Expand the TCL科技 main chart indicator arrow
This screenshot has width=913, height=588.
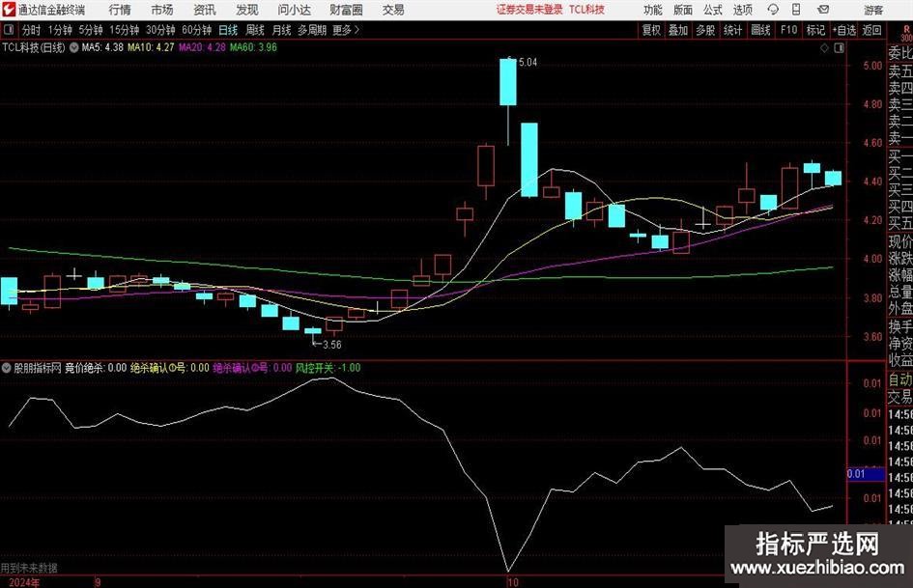coord(75,46)
